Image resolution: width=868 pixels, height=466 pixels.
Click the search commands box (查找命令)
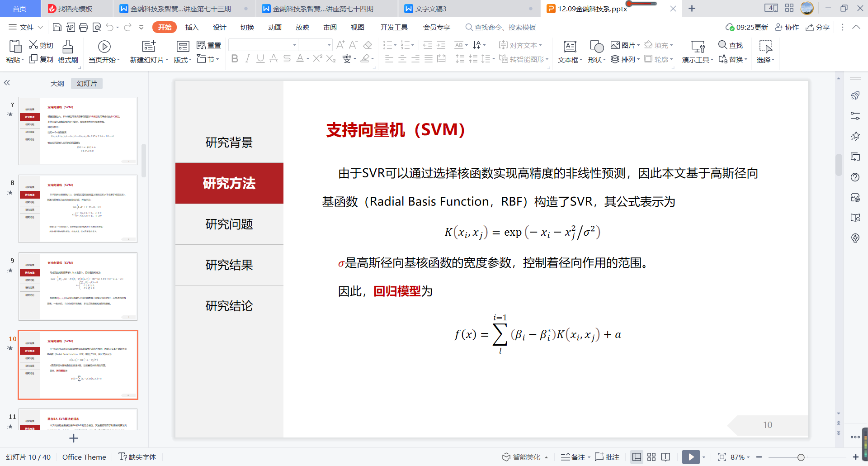501,28
